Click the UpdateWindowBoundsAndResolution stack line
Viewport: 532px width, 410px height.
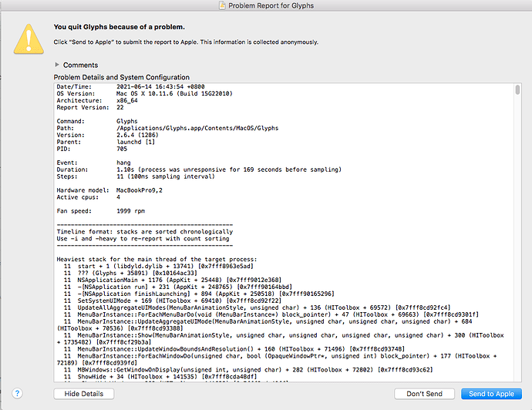[x=234, y=349]
